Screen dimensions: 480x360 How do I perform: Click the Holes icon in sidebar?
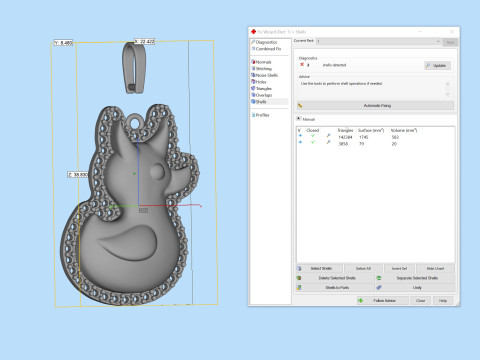(x=253, y=82)
